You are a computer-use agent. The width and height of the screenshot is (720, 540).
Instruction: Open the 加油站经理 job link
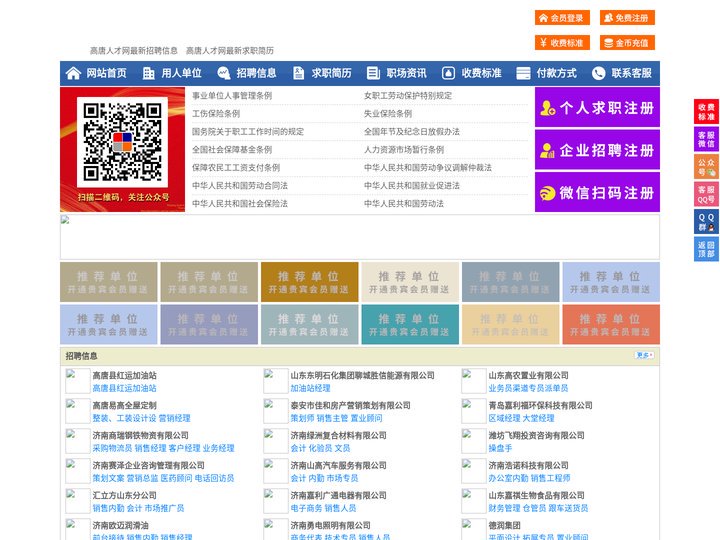(310, 388)
